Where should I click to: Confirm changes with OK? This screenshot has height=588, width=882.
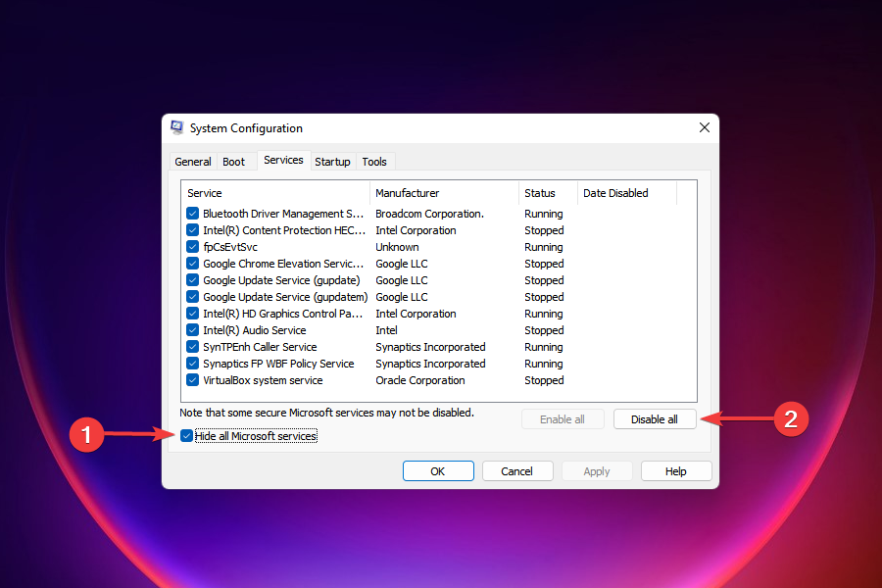(x=438, y=470)
